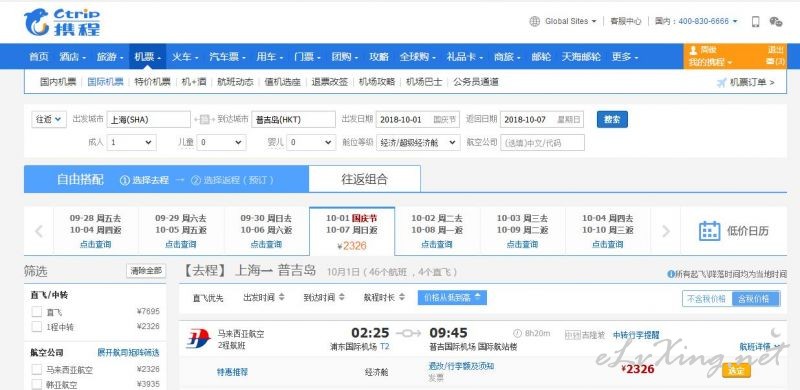The height and width of the screenshot is (390, 800).
Task: Open the 成人 count dropdown
Action: (x=131, y=142)
